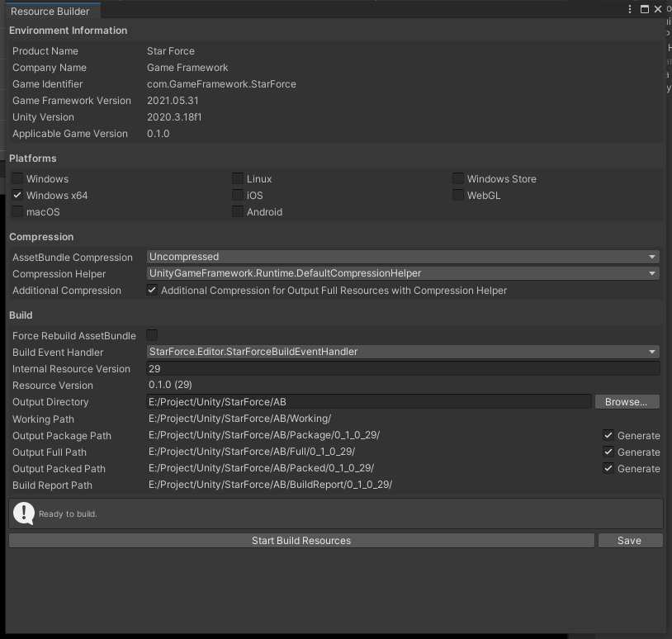Open the Build Event Handler dropdown
Screen dimensions: 672x639
pyautogui.click(x=403, y=352)
